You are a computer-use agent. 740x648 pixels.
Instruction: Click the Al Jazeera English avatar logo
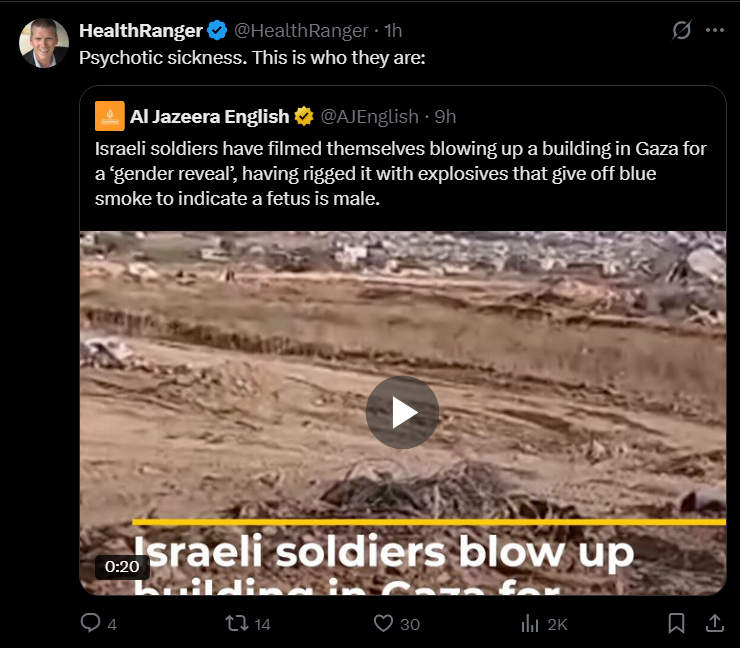(x=109, y=116)
